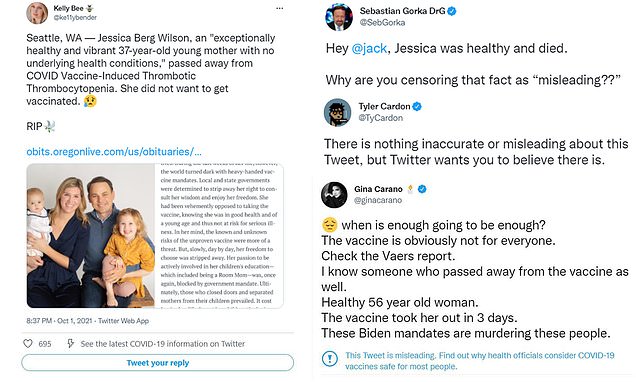Open See the latest COVID-19 information link
Image resolution: width=636 pixels, height=382 pixels.
[163, 344]
